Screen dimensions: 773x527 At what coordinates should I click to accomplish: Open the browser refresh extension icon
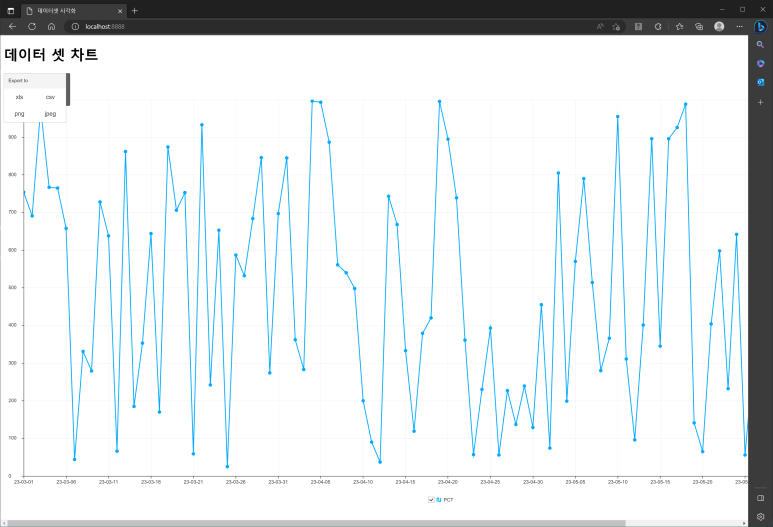point(658,27)
